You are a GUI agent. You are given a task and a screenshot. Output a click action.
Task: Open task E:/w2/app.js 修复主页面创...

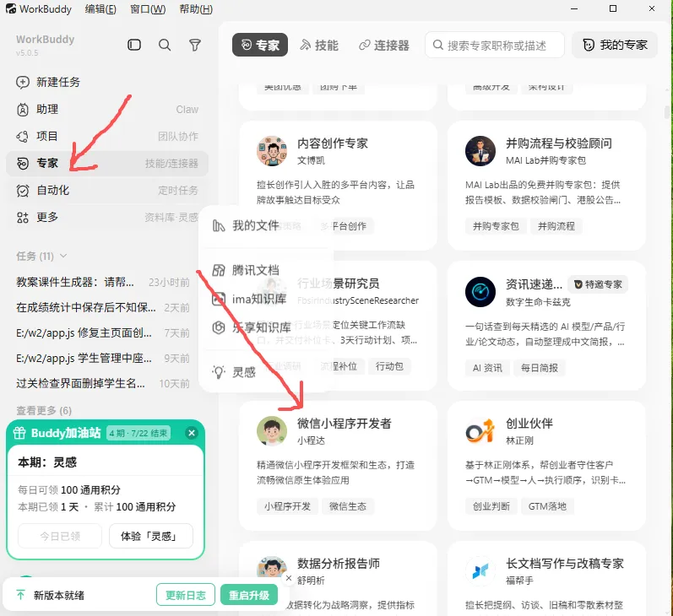[x=103, y=332]
